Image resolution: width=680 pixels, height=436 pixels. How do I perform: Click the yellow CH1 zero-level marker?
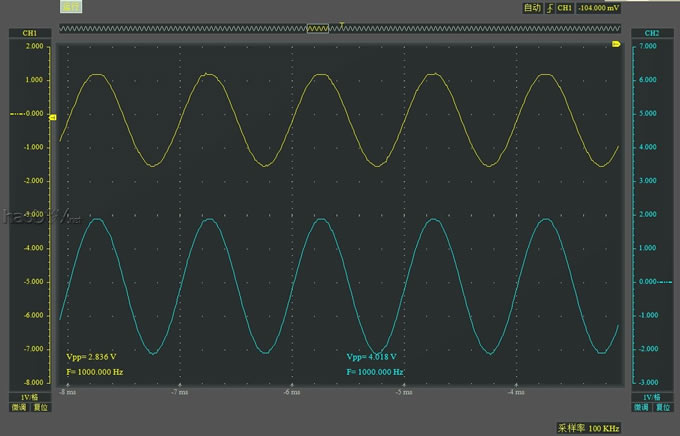(53, 115)
